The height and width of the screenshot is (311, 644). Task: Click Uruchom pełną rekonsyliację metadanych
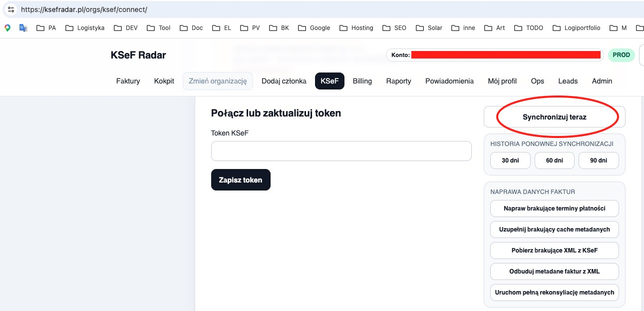coord(554,292)
